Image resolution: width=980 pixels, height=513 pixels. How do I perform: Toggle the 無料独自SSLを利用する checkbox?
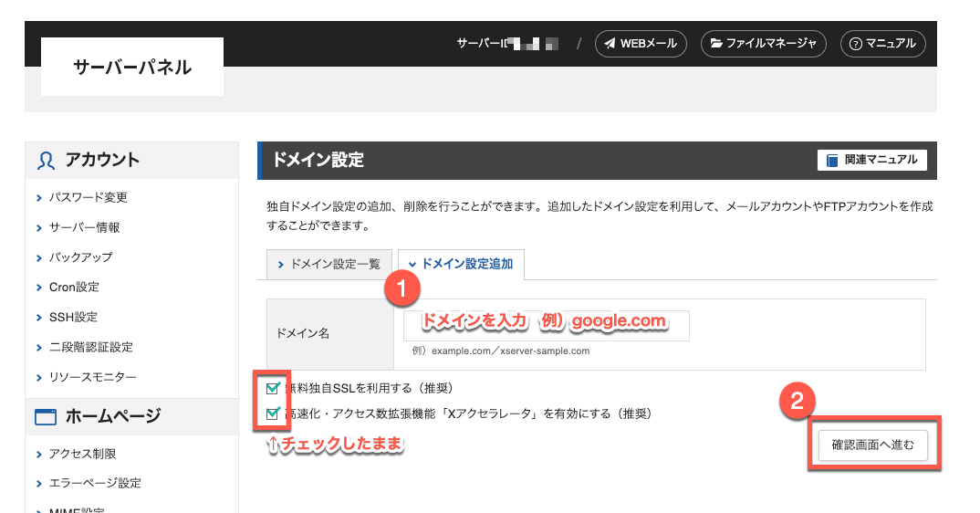tap(273, 388)
